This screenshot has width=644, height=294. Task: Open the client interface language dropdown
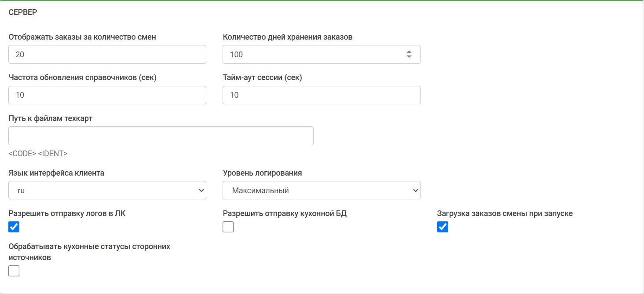tap(107, 191)
